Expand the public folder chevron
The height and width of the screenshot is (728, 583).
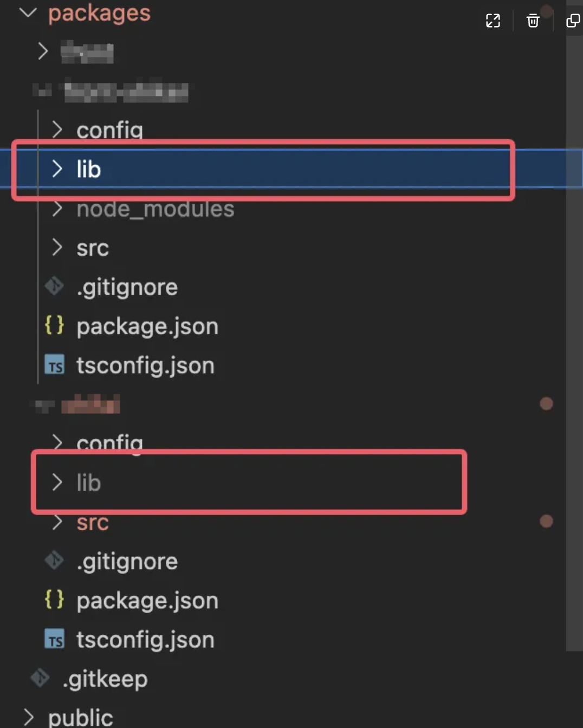pos(29,717)
